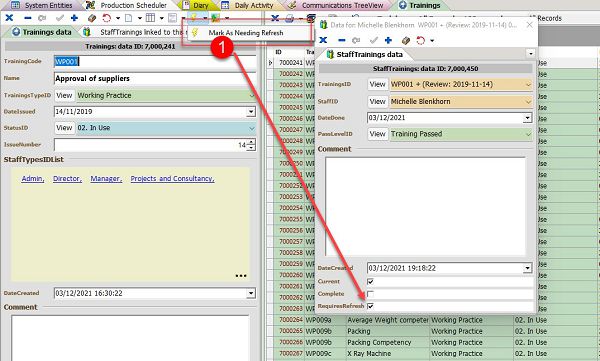Image resolution: width=600 pixels, height=361 pixels.
Task: Click the blue plus icon in StaffTrainings popup toolbar
Action: [388, 40]
